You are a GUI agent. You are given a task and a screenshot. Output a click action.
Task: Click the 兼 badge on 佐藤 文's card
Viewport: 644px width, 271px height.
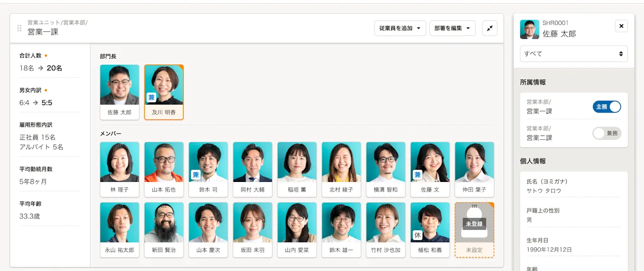tap(417, 175)
